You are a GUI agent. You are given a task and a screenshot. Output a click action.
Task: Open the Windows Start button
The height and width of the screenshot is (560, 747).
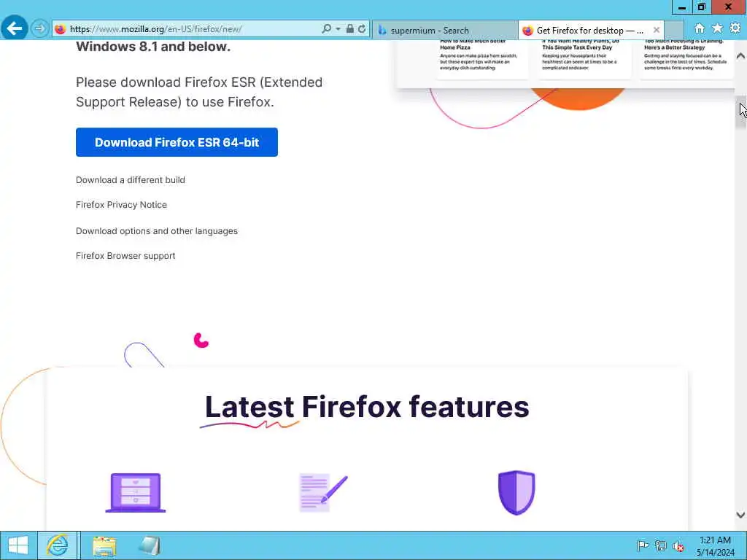tap(18, 545)
